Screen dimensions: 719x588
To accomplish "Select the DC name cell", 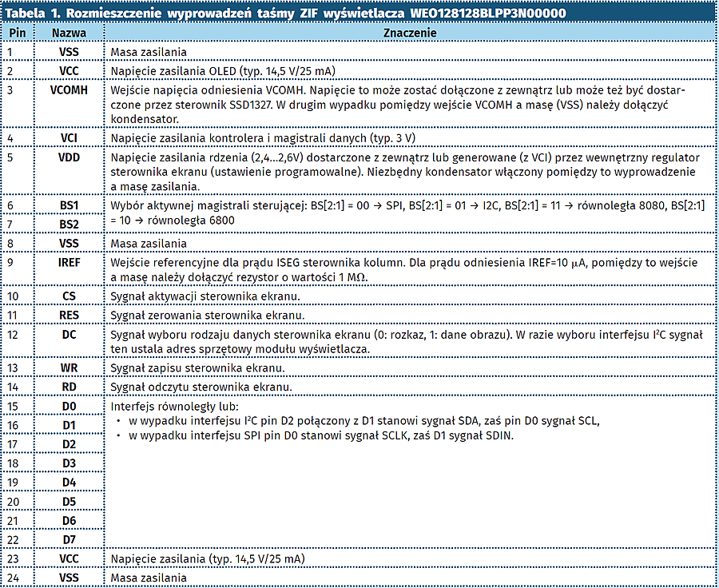I will coord(69,336).
